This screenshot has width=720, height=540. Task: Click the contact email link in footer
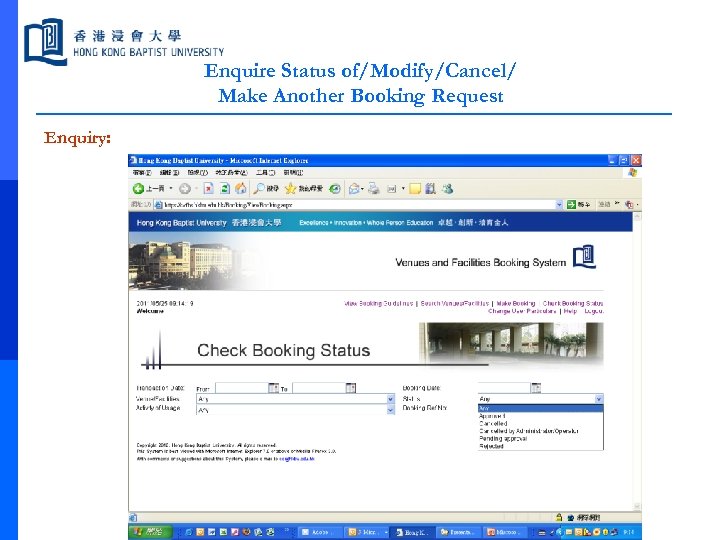tap(297, 459)
